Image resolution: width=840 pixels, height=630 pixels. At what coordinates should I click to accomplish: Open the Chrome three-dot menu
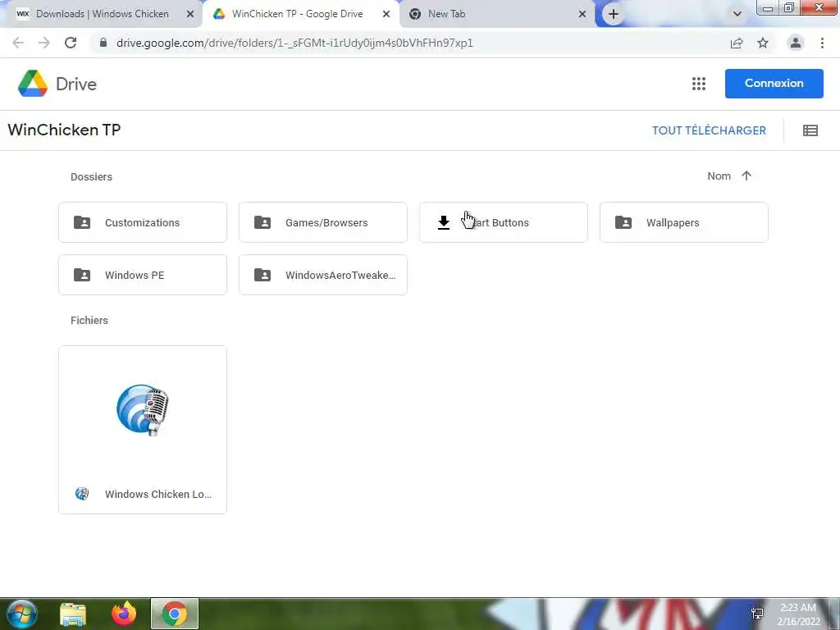(822, 43)
